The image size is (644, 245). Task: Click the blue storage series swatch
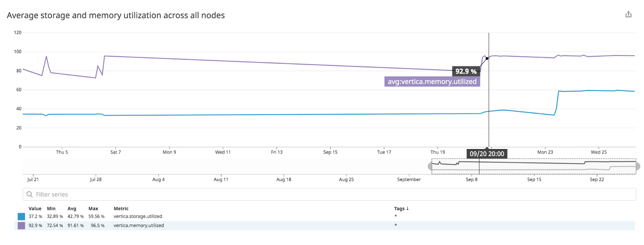[21, 217]
